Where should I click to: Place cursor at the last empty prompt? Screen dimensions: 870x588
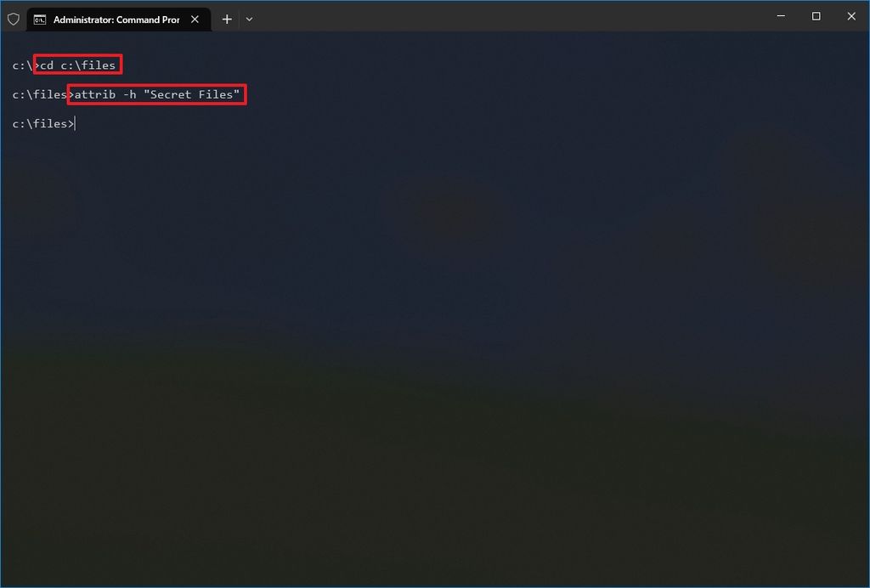click(75, 124)
